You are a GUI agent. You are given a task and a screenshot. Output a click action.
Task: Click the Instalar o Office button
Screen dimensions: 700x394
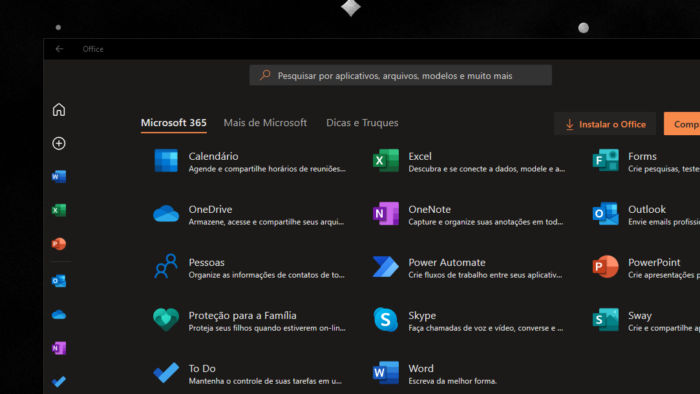[x=605, y=124]
